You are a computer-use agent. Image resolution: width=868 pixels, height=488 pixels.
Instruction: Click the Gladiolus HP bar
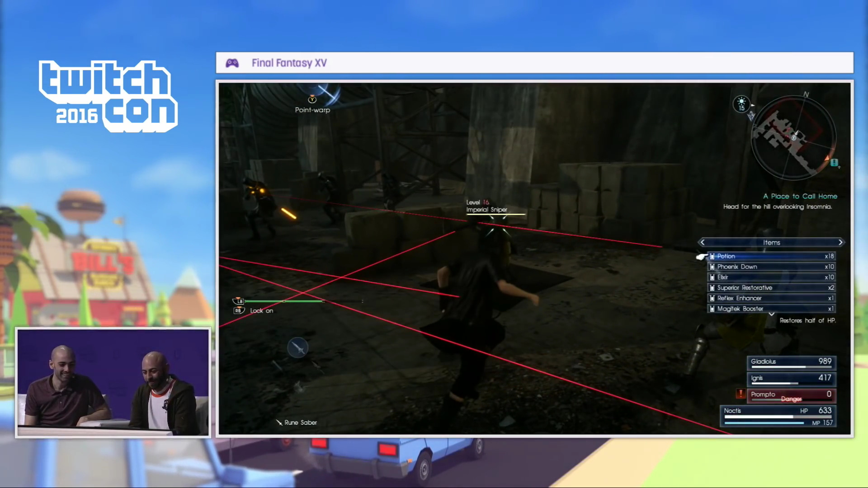pos(791,367)
